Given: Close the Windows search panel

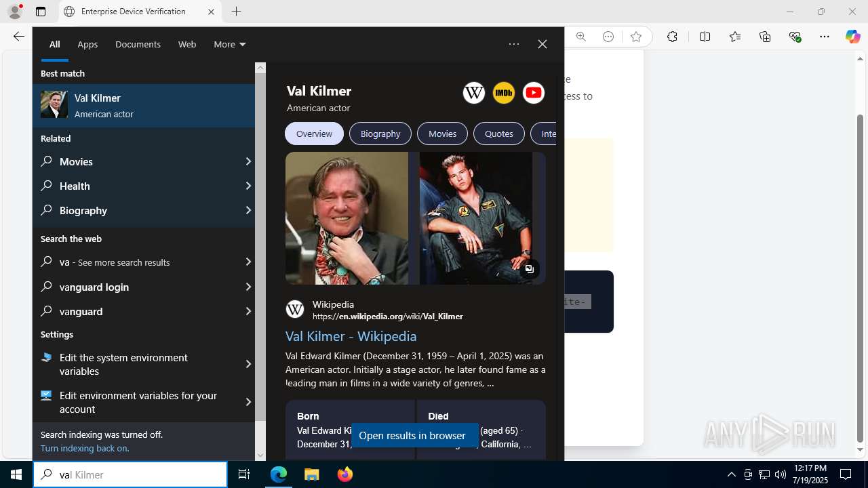Looking at the screenshot, I should (x=542, y=44).
